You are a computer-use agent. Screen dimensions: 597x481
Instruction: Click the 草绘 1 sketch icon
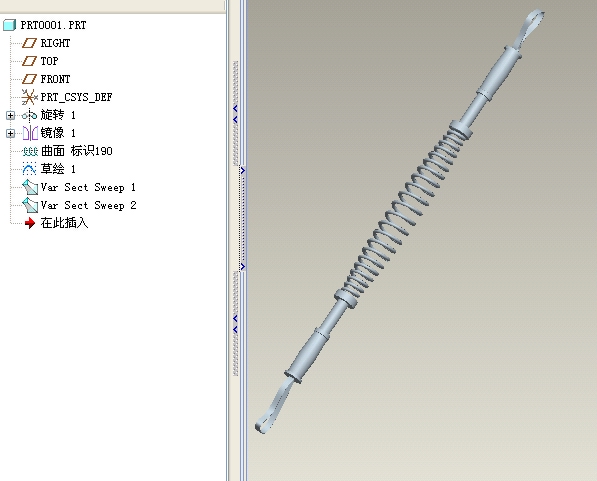click(29, 169)
